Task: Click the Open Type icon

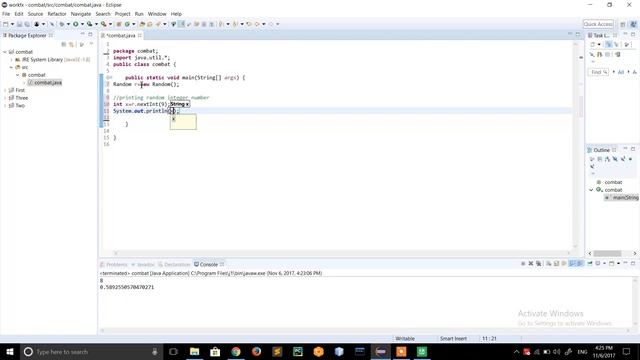Action: [142, 24]
